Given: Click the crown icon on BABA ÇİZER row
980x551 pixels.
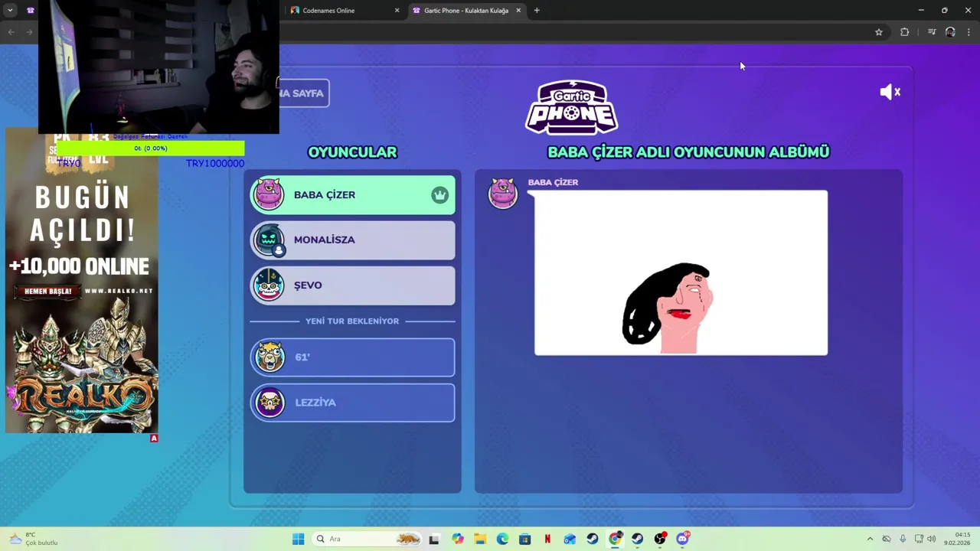Looking at the screenshot, I should click(439, 195).
